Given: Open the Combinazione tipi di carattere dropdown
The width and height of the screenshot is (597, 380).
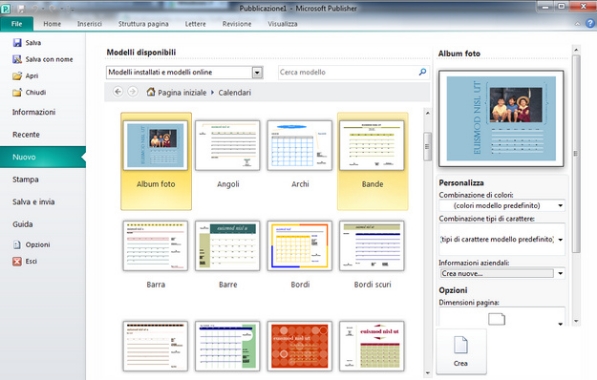Looking at the screenshot, I should coord(560,239).
